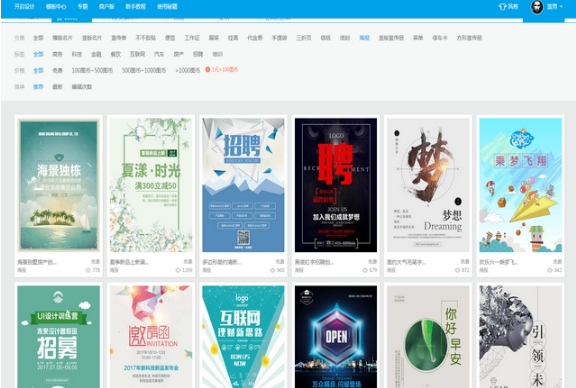The width and height of the screenshot is (576, 388).
Task: Click the red info icon beside price filter
Action: click(x=208, y=69)
